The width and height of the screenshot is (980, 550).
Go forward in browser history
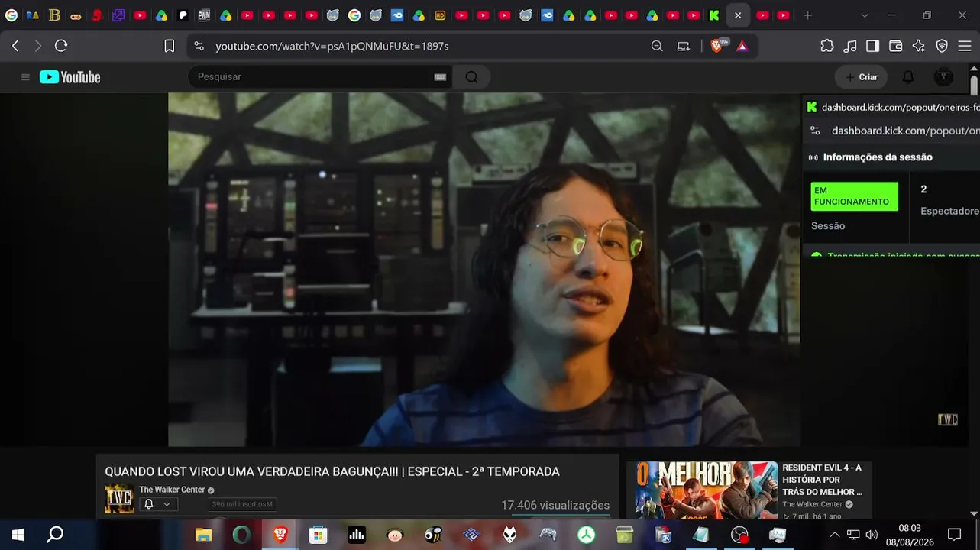(x=38, y=46)
